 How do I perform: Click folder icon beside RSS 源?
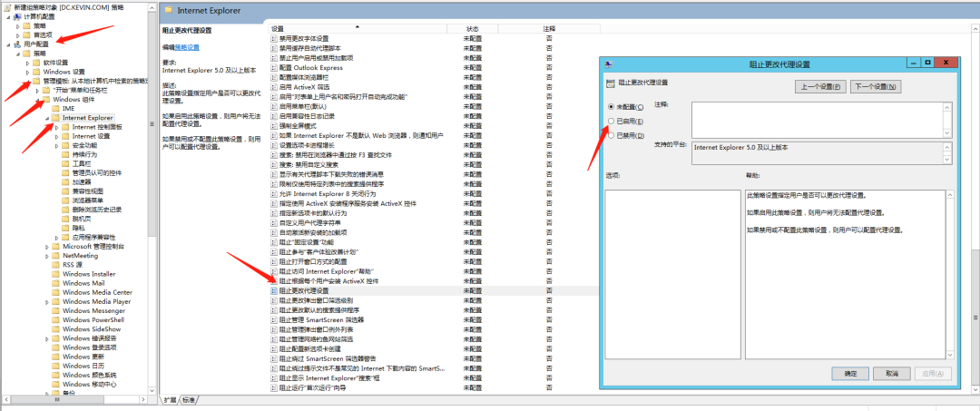(55, 265)
